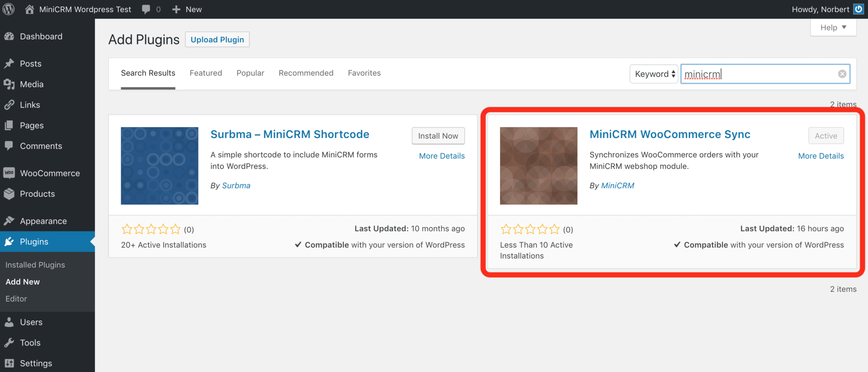
Task: Click the Users person icon
Action: 9,322
